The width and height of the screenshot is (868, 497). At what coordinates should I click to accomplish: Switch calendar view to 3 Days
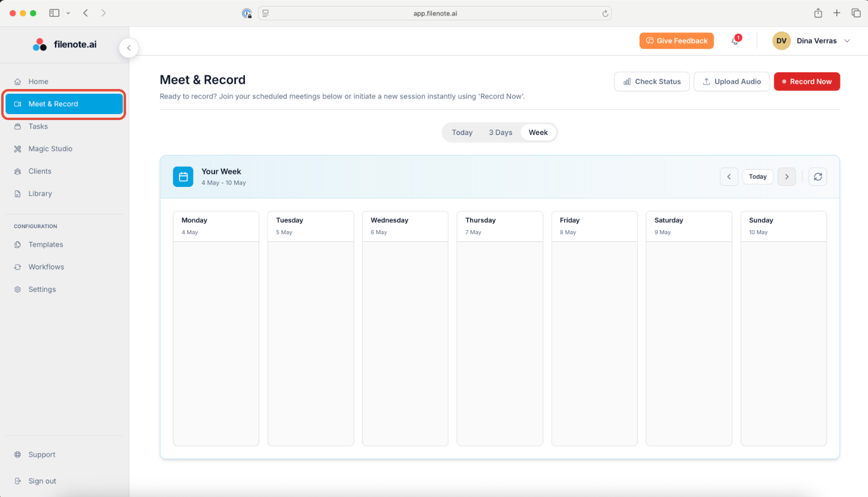coord(500,133)
